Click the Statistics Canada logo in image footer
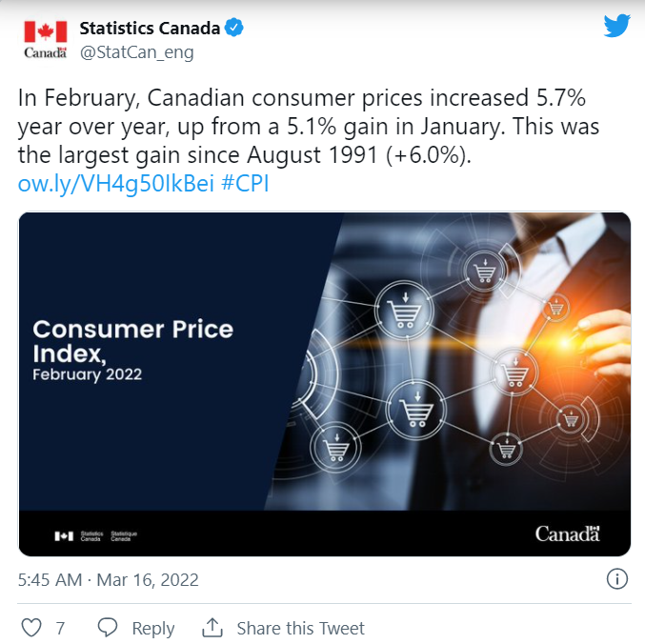 click(x=96, y=535)
